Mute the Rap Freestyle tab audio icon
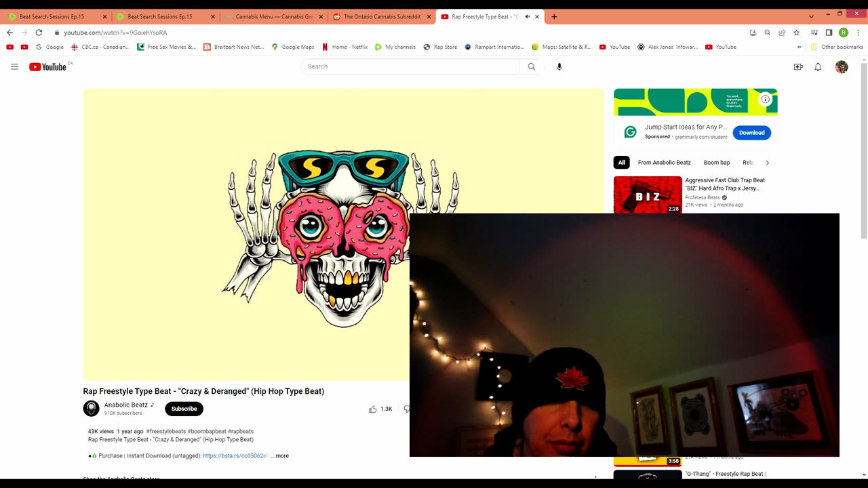 tap(527, 16)
